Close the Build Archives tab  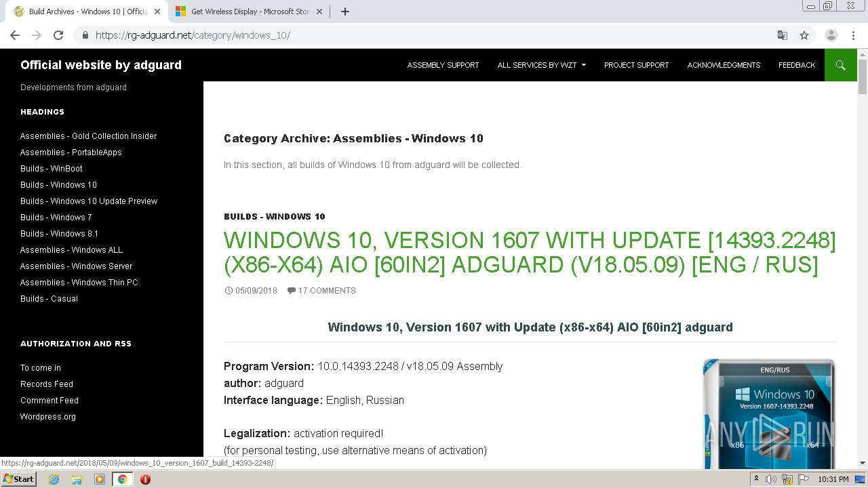tap(157, 12)
